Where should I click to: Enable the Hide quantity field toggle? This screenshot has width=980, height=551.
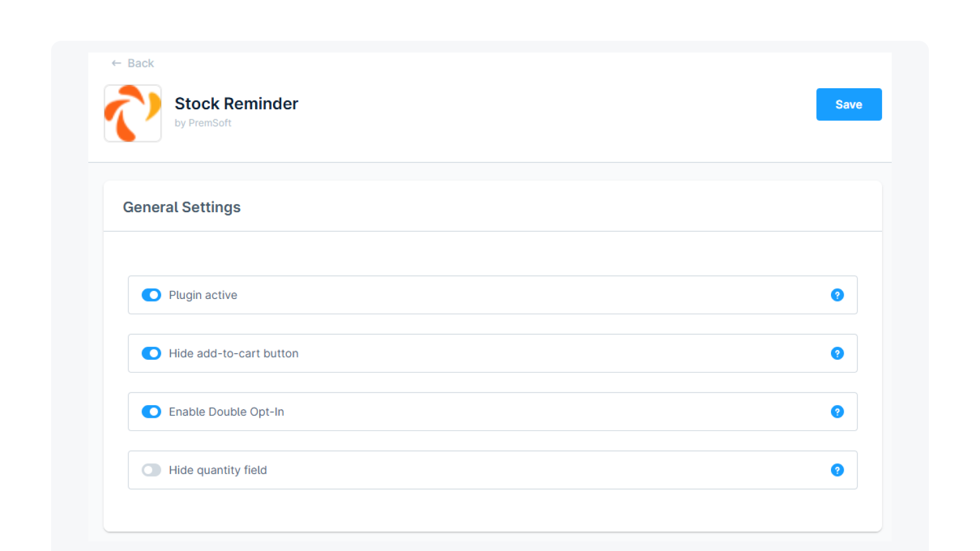click(151, 470)
